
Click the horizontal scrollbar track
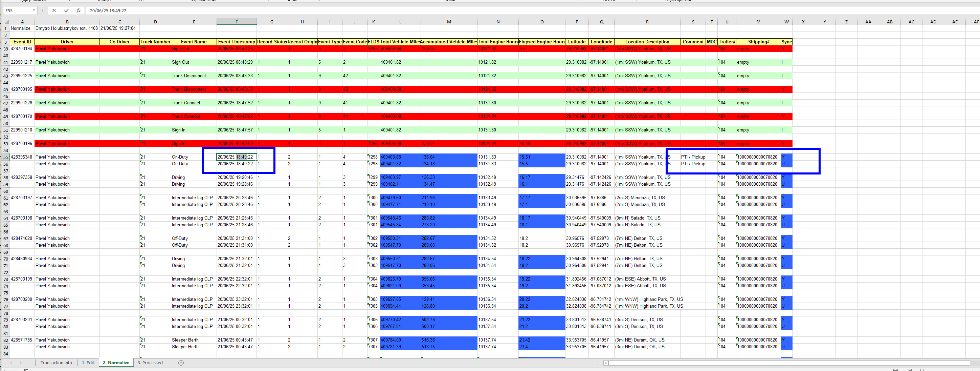click(789, 363)
